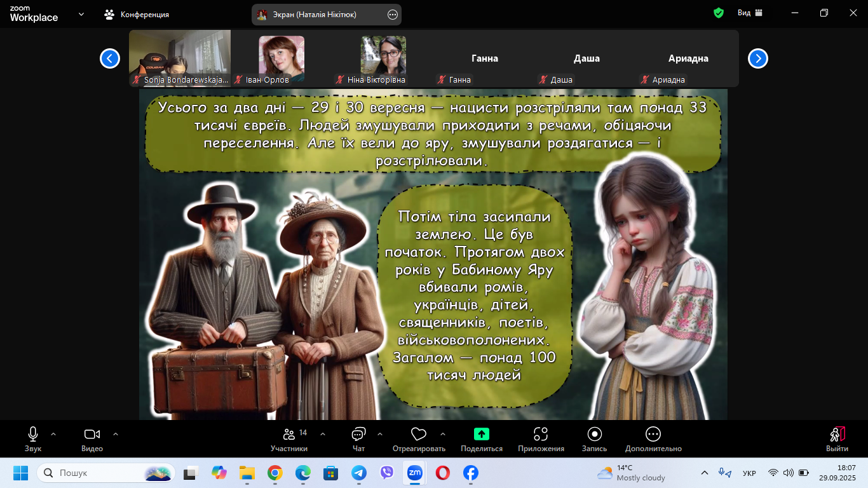
Task: Click the Leave meeting button
Action: (x=837, y=438)
